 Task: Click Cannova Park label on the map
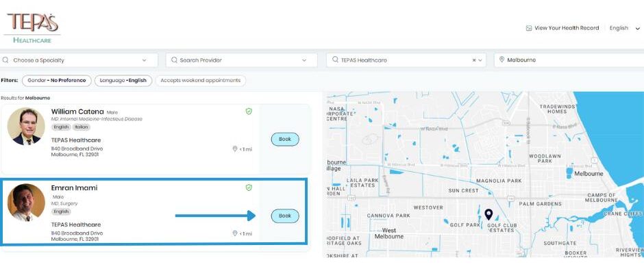coord(388,216)
